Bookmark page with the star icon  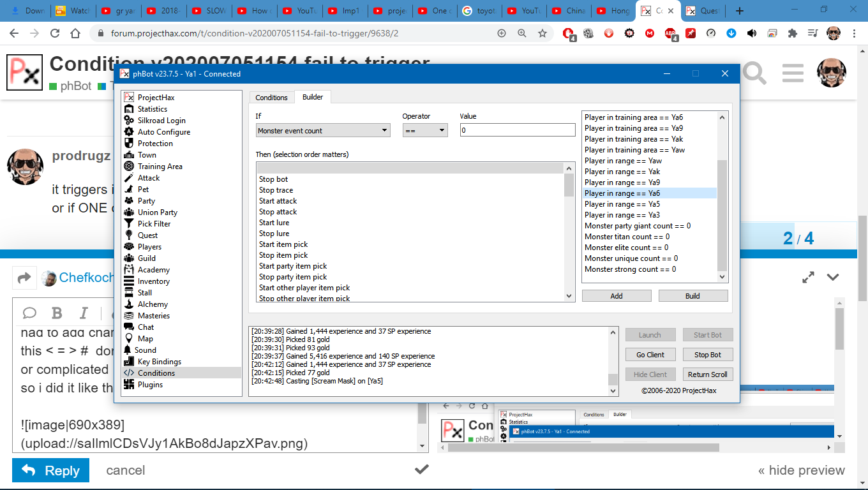(542, 33)
